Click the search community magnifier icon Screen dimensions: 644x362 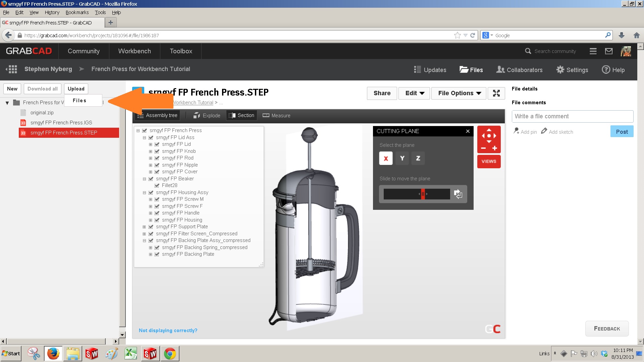528,51
